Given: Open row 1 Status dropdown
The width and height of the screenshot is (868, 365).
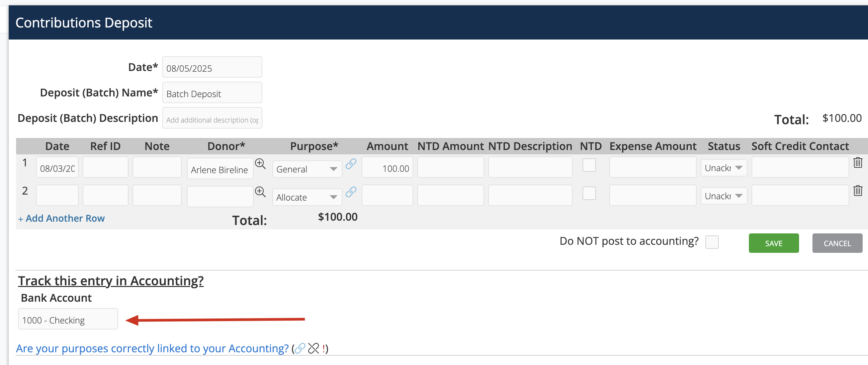Looking at the screenshot, I should 723,168.
